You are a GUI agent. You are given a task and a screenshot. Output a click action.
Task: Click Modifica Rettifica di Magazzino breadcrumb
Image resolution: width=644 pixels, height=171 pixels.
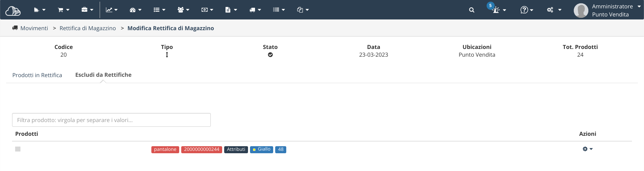pyautogui.click(x=170, y=28)
